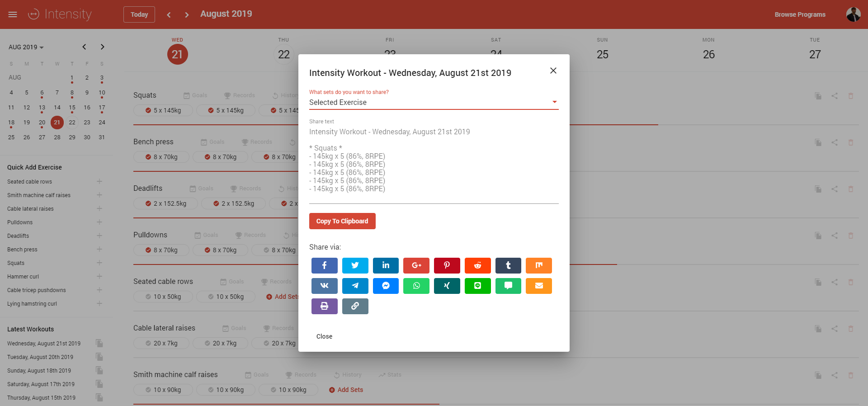Copy the share link with the chain icon

click(355, 306)
